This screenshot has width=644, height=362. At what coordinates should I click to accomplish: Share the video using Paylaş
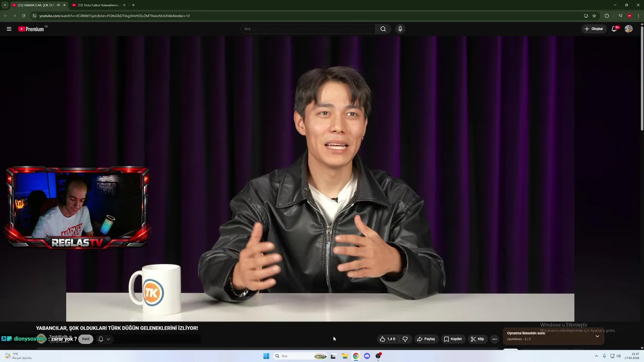coord(426,339)
